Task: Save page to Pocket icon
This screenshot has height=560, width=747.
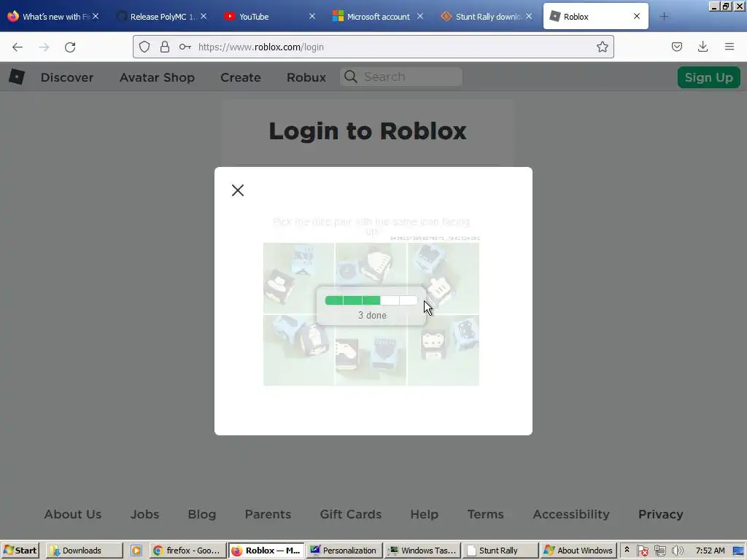Action: tap(677, 47)
